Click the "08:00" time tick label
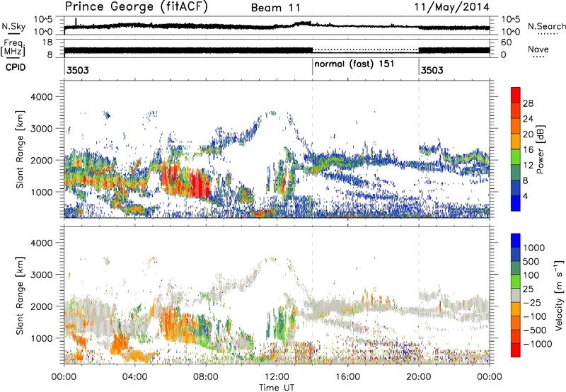This screenshot has width=566, height=392. point(206,377)
